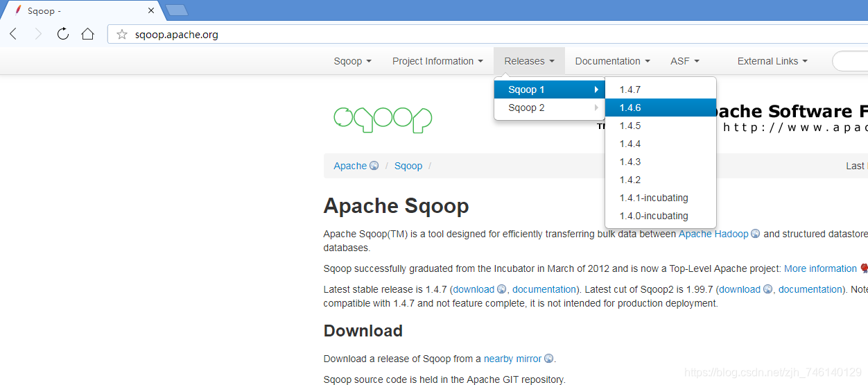Select release 1.4.1-incubating
The height and width of the screenshot is (385, 868).
coord(661,198)
